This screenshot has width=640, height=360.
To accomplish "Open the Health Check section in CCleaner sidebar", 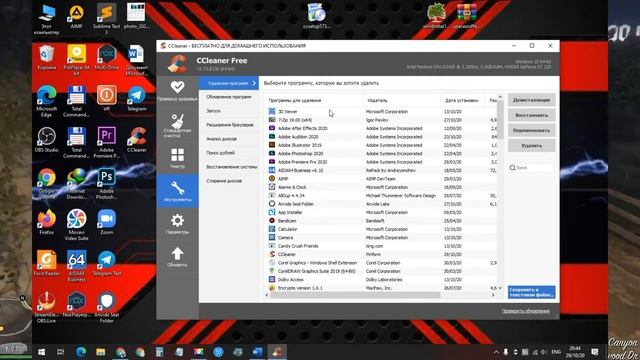I will [177, 91].
